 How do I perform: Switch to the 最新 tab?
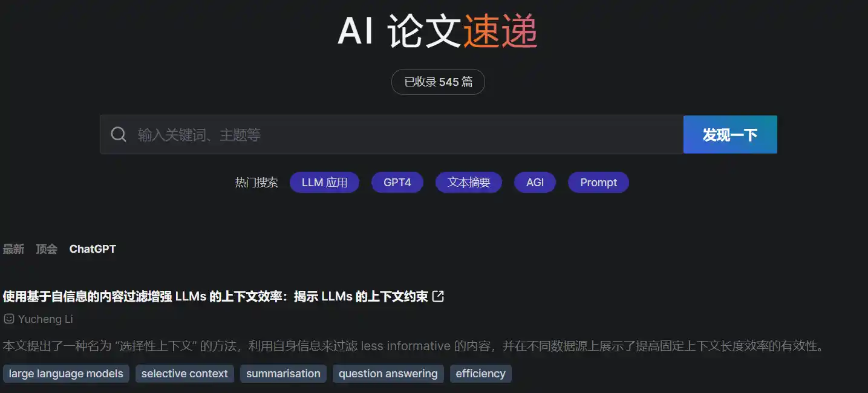point(13,249)
